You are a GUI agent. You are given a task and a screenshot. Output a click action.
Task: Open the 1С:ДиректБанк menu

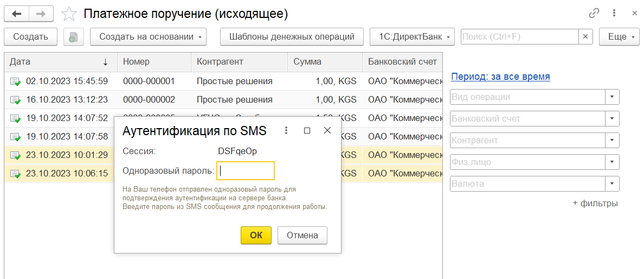412,37
